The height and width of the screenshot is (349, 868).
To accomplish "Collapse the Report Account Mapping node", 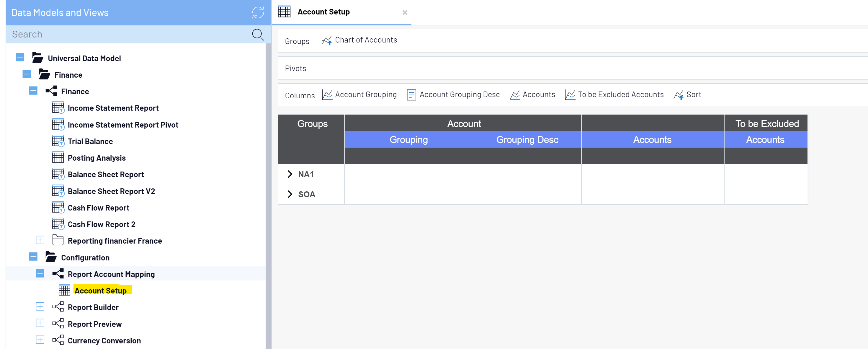I will tap(40, 273).
